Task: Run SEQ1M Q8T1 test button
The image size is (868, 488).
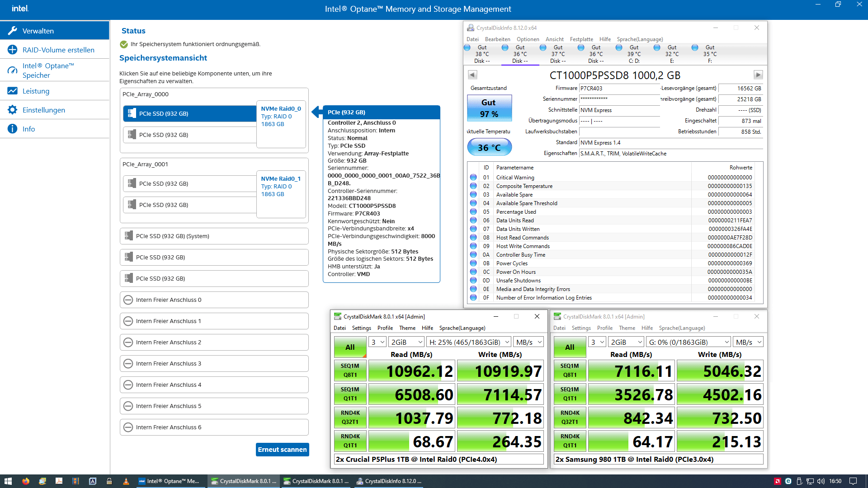Action: click(350, 370)
